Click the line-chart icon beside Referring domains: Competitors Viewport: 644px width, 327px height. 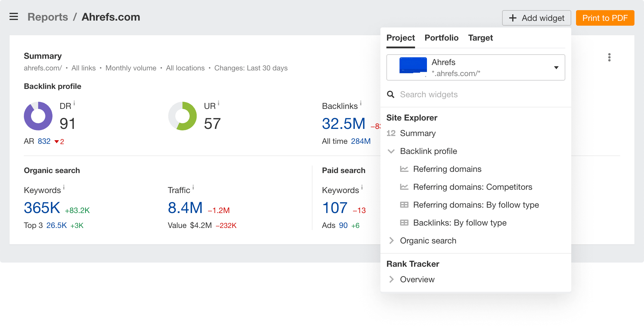pyautogui.click(x=404, y=187)
